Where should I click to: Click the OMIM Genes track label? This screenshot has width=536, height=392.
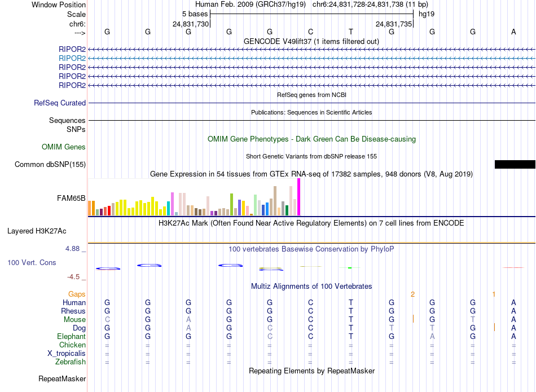(64, 147)
